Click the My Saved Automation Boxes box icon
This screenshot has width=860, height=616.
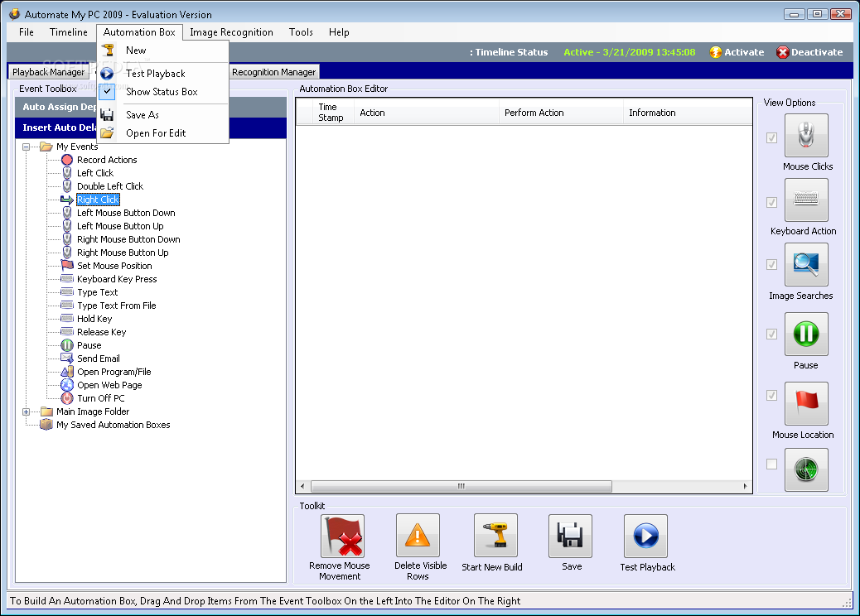coord(46,425)
